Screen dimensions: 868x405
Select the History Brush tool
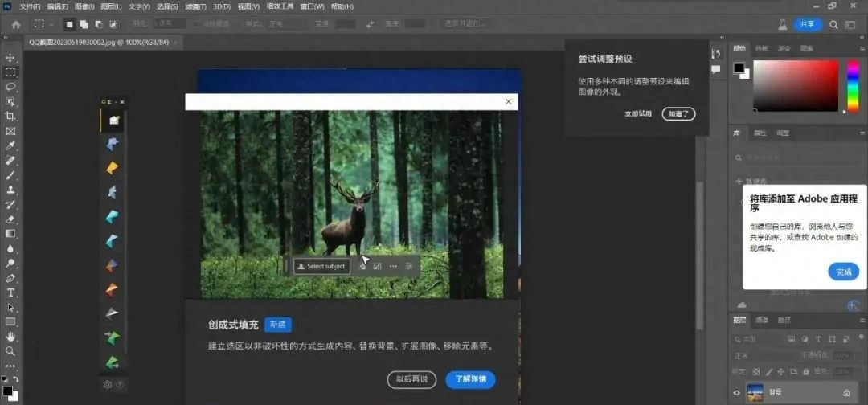pyautogui.click(x=10, y=205)
